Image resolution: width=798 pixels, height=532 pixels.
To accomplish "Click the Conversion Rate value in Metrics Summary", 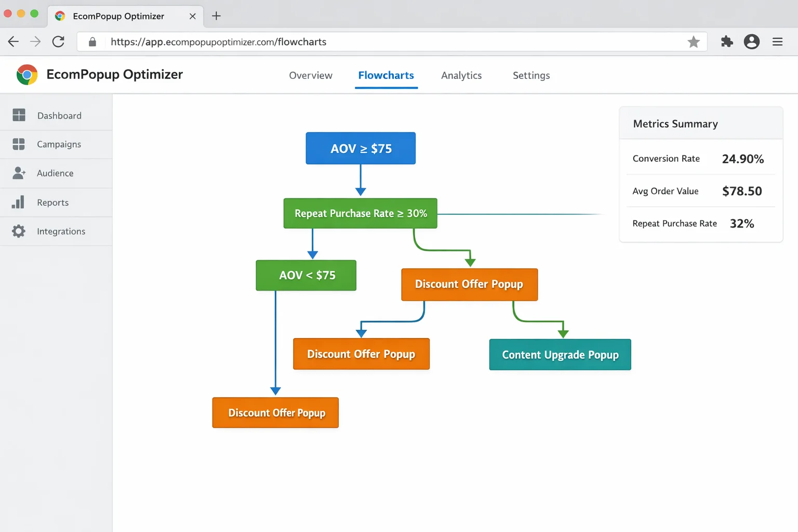I will coord(743,159).
